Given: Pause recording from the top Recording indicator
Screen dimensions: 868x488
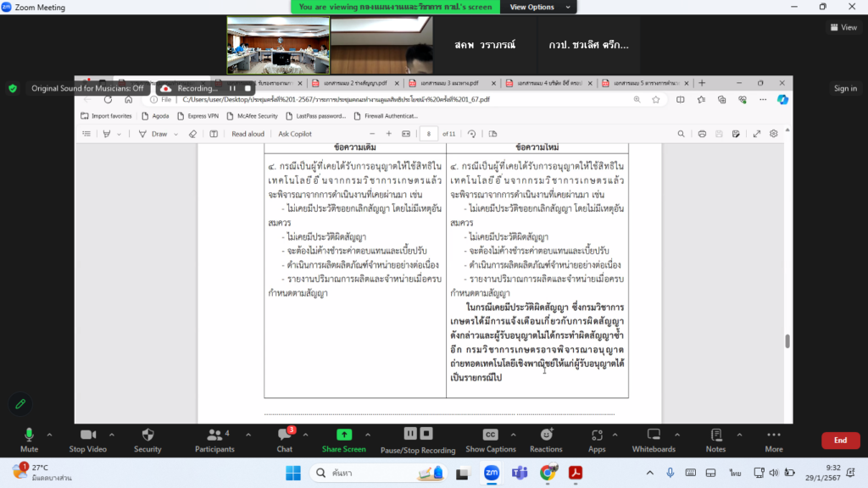Looking at the screenshot, I should [x=232, y=88].
